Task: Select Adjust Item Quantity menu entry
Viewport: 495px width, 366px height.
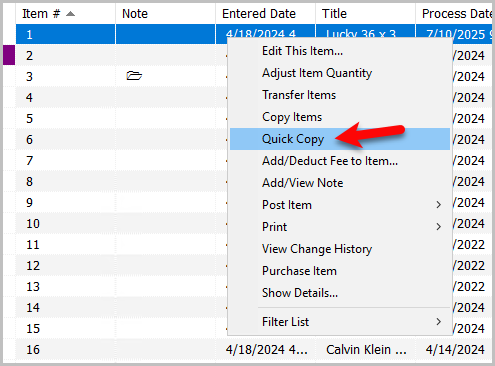Action: (x=340, y=73)
